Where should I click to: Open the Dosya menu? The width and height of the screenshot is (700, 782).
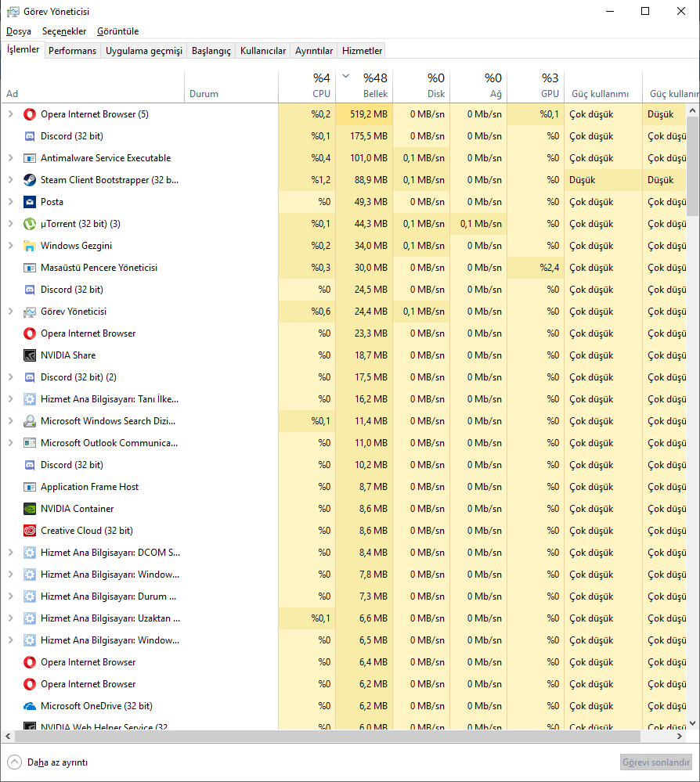click(19, 31)
